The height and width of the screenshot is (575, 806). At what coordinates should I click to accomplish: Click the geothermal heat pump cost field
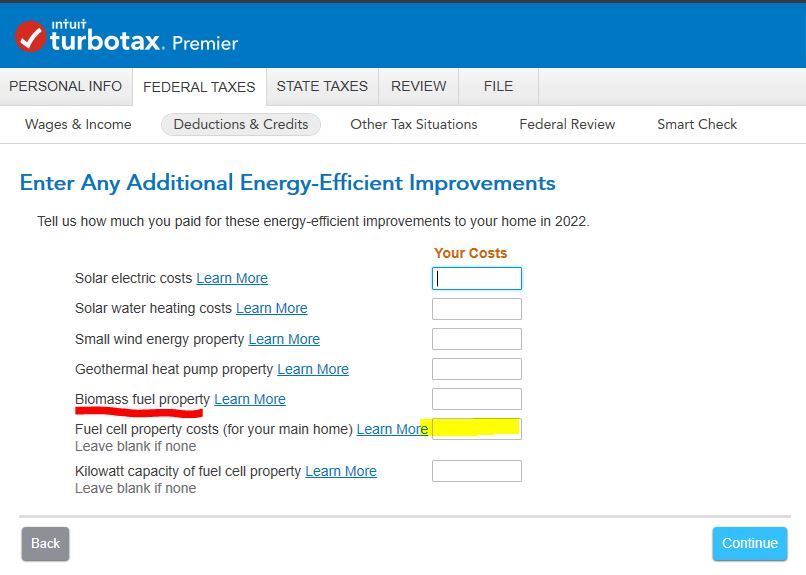coord(477,369)
